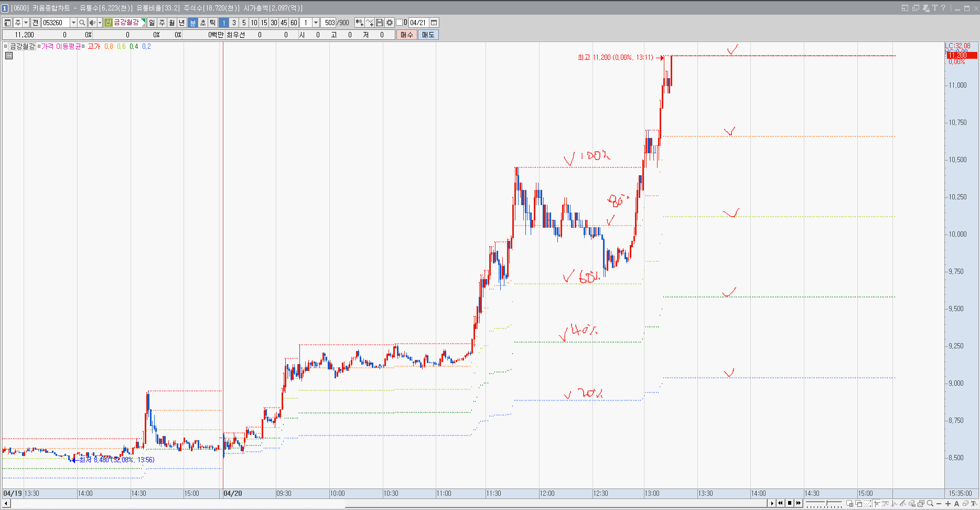Click the save chart floppy disk icon

coord(380,23)
